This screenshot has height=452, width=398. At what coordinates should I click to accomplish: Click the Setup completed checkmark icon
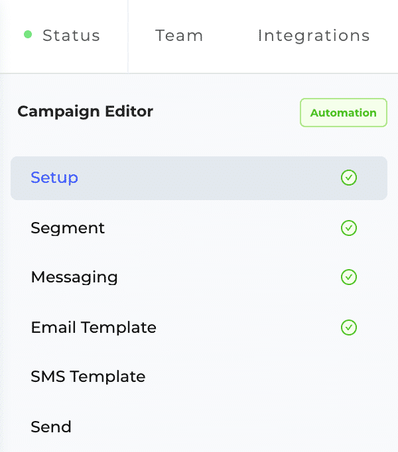pos(349,178)
